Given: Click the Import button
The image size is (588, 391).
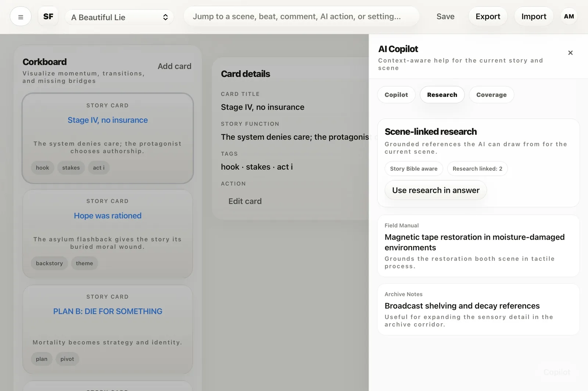Looking at the screenshot, I should click(534, 17).
